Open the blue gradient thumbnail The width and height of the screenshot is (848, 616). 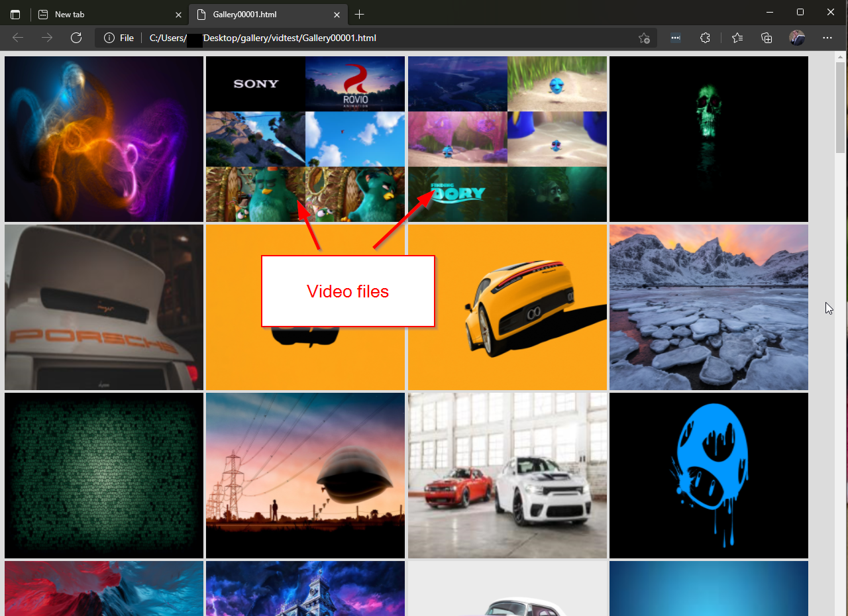pos(709,589)
